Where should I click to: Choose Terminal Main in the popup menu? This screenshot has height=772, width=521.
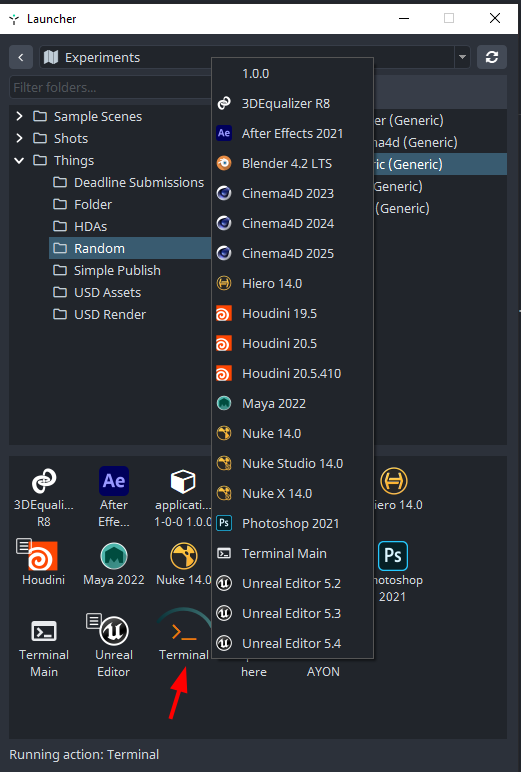(x=293, y=554)
